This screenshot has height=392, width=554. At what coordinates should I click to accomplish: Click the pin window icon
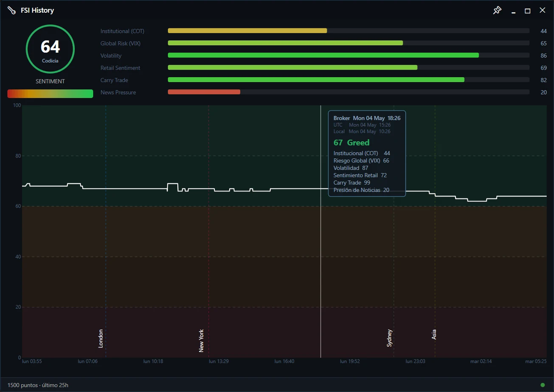497,10
